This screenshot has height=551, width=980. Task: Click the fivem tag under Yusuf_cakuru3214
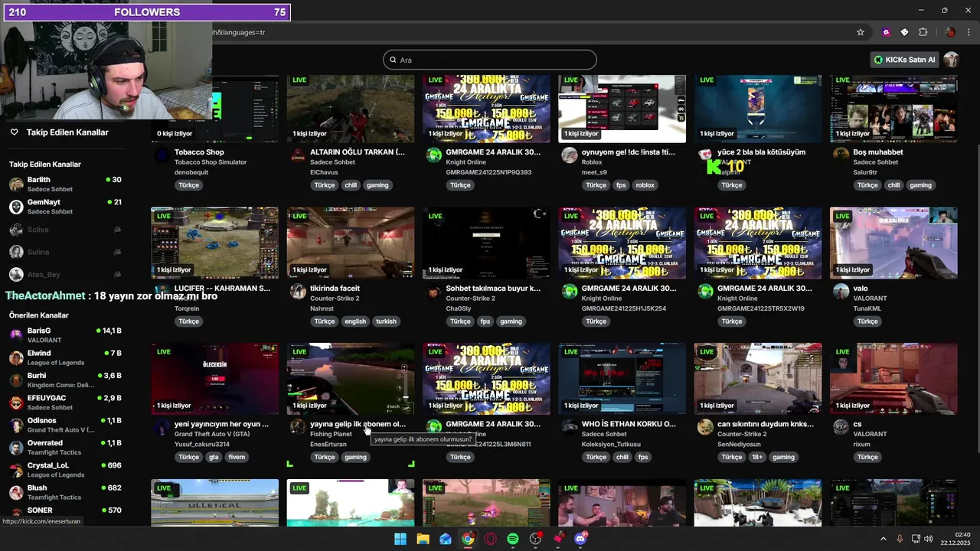[x=237, y=457]
